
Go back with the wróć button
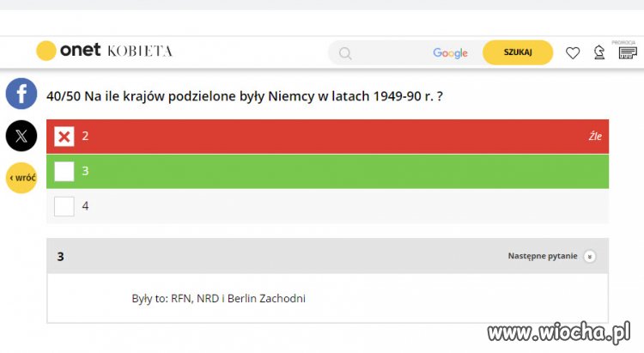(x=21, y=178)
